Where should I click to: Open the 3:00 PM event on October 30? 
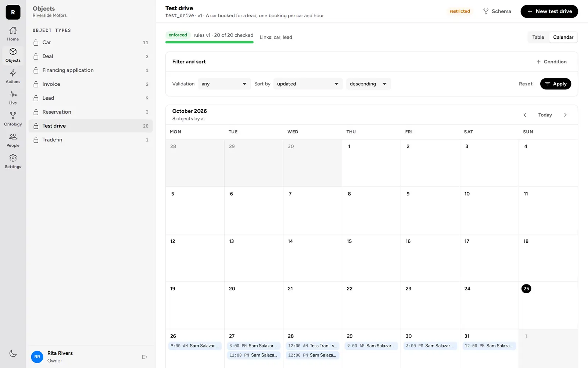tap(430, 346)
